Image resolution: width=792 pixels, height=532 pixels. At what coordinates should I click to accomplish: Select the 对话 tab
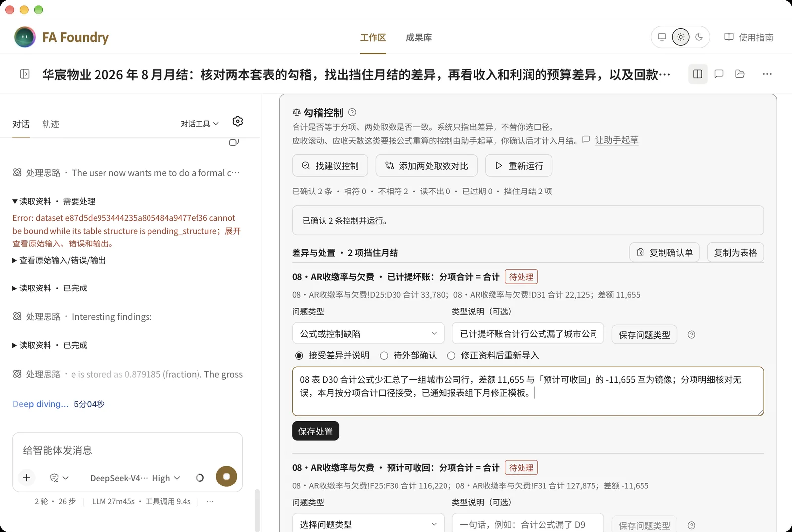tap(21, 124)
